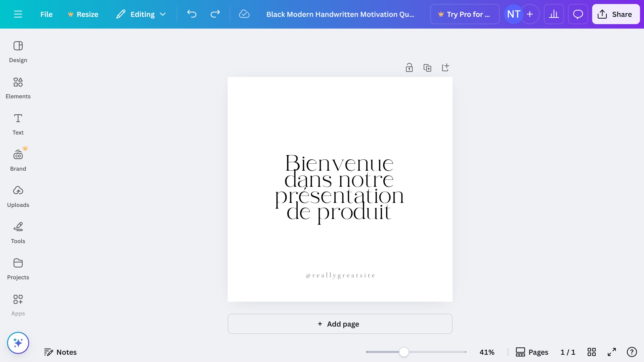Duplicate the current page

(427, 67)
